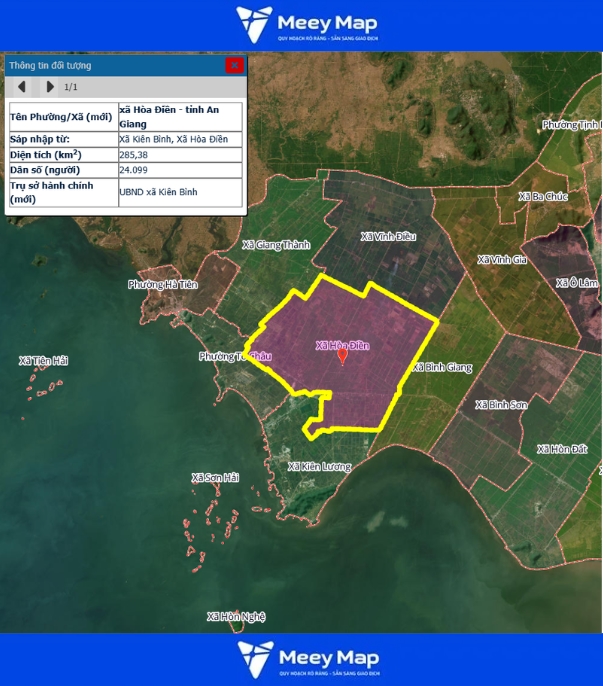Screen dimensions: 603x686
Task: Select Xã Bình Sơn on map
Action: coord(501,405)
